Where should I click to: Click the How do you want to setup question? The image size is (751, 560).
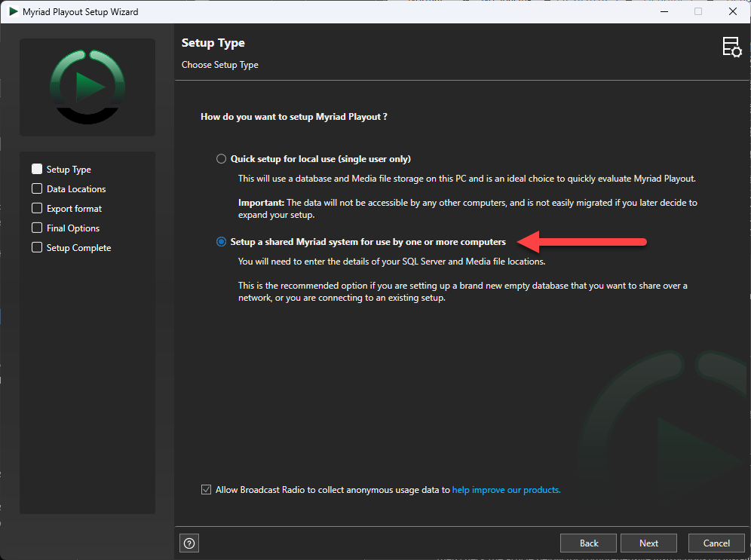click(x=294, y=117)
